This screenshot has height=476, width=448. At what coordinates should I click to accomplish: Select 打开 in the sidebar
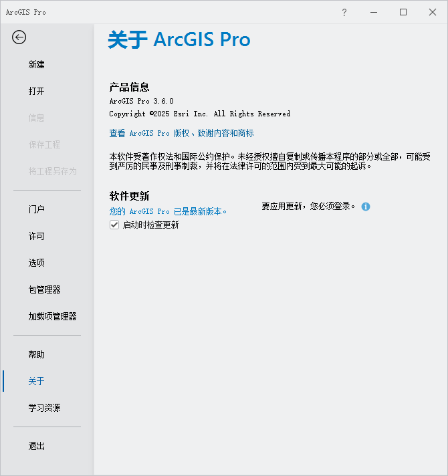pyautogui.click(x=36, y=91)
